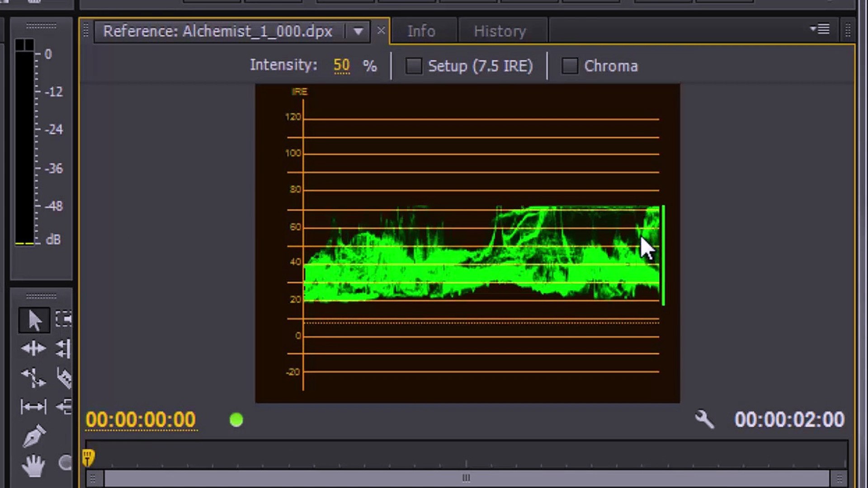Click the audio meters panel grip handle
868x488 pixels.
41,26
